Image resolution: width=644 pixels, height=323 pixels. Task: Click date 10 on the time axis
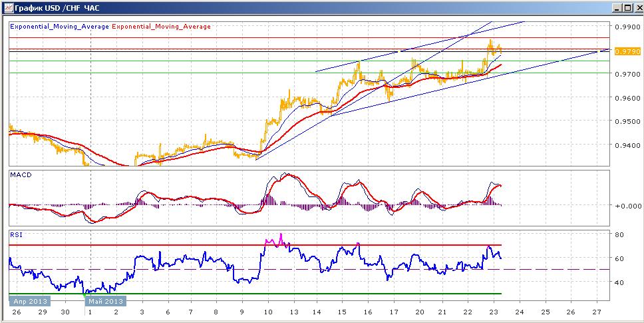[268, 312]
